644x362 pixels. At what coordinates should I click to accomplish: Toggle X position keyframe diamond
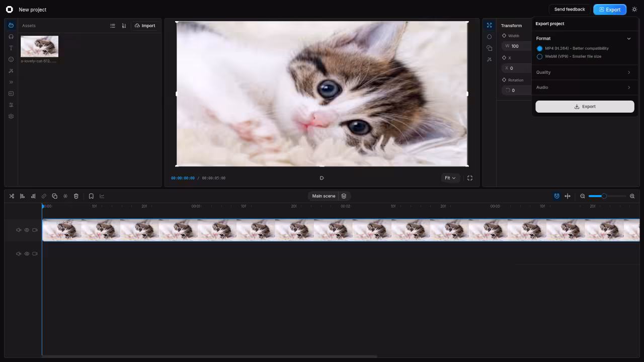[504, 58]
